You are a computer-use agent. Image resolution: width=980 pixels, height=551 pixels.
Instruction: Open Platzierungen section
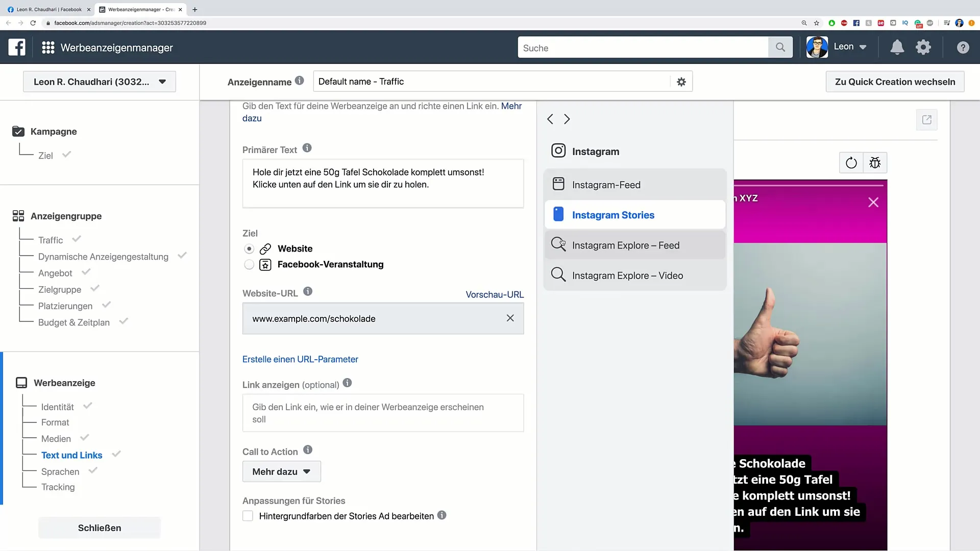click(65, 306)
